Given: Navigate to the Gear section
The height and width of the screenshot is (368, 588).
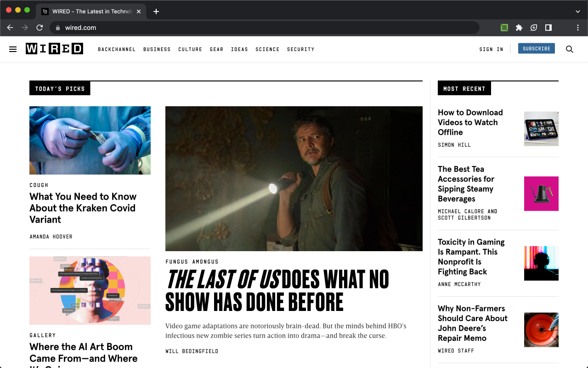Looking at the screenshot, I should point(216,49).
